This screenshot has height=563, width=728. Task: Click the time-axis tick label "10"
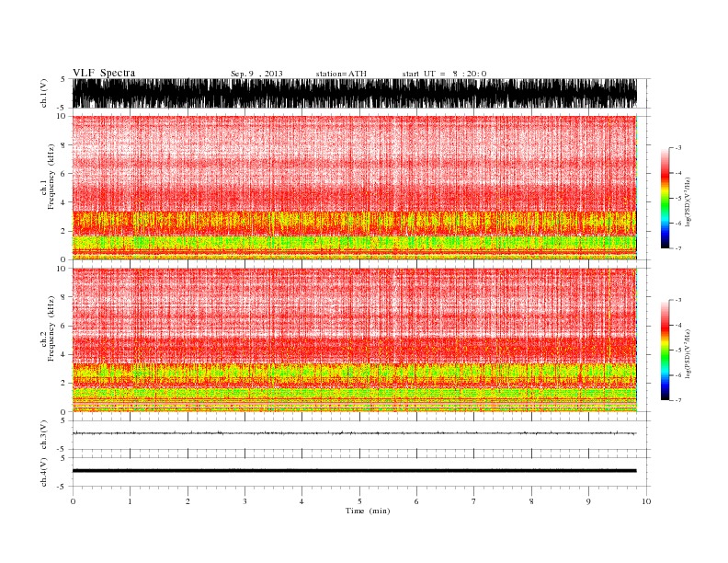coord(646,501)
